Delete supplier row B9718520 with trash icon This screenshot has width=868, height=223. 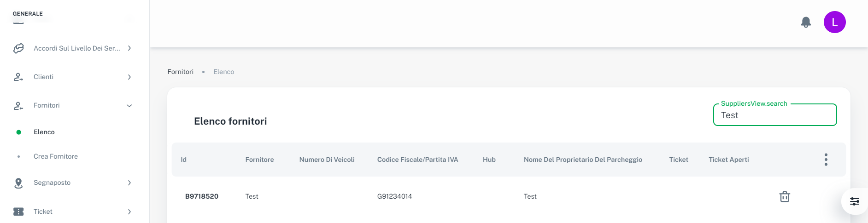coord(785,197)
